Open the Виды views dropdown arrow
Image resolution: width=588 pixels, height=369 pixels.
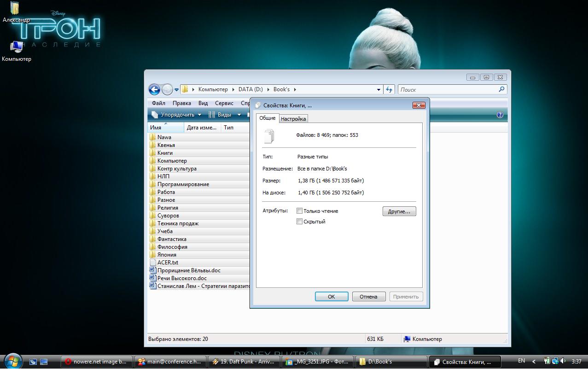coord(239,115)
